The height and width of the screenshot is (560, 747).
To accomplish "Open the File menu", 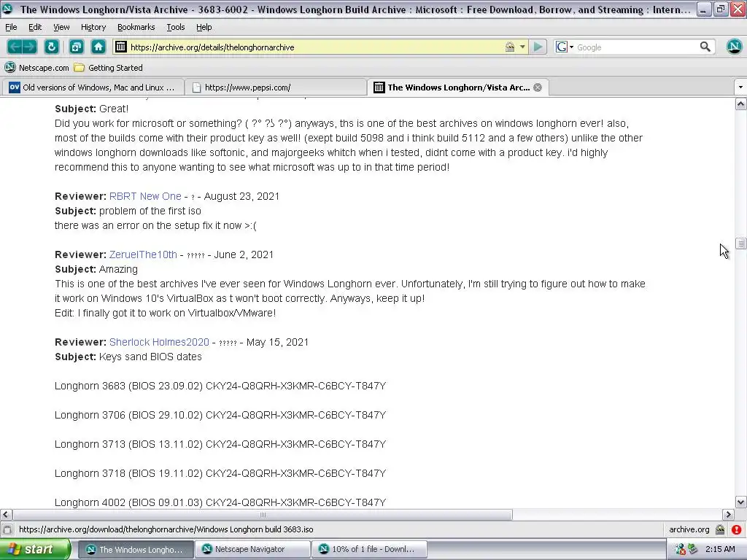I will (11, 27).
